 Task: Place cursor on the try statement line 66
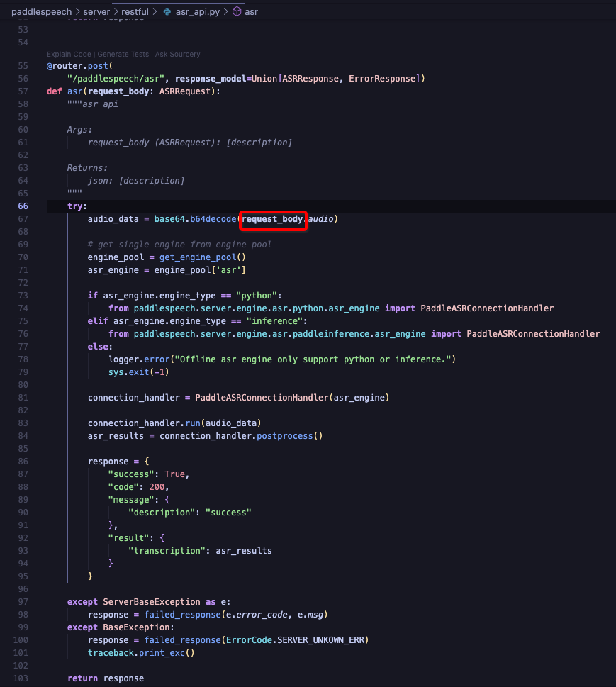pos(75,206)
